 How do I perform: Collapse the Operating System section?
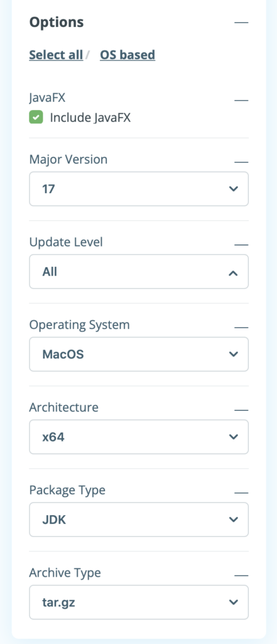241,327
